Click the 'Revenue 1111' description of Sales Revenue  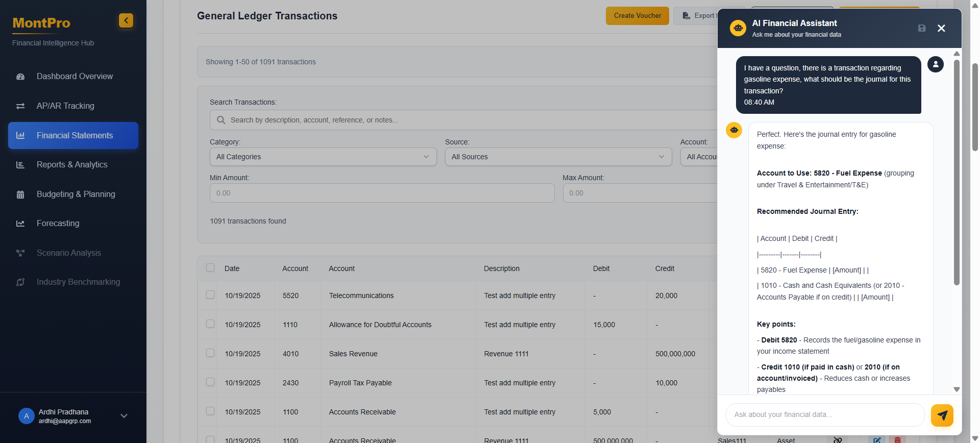(x=506, y=354)
